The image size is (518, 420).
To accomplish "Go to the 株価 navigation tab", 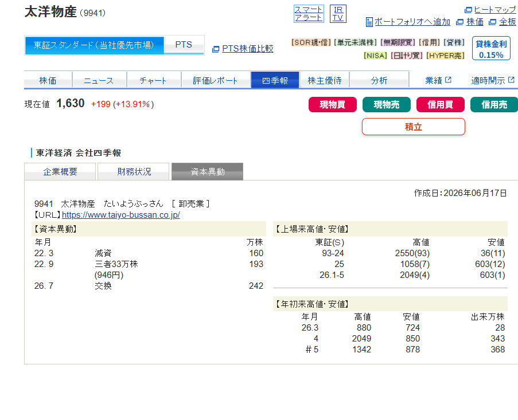I will [48, 80].
